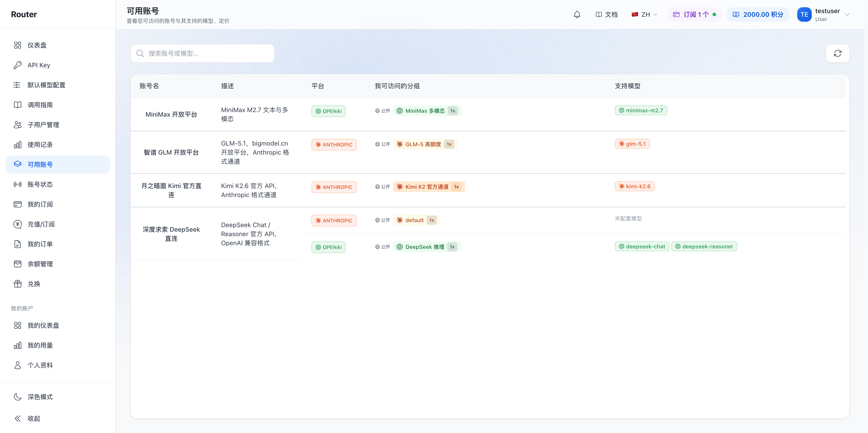The width and height of the screenshot is (868, 433).
Task: Click the minimax-m2.7 model tag
Action: (641, 110)
